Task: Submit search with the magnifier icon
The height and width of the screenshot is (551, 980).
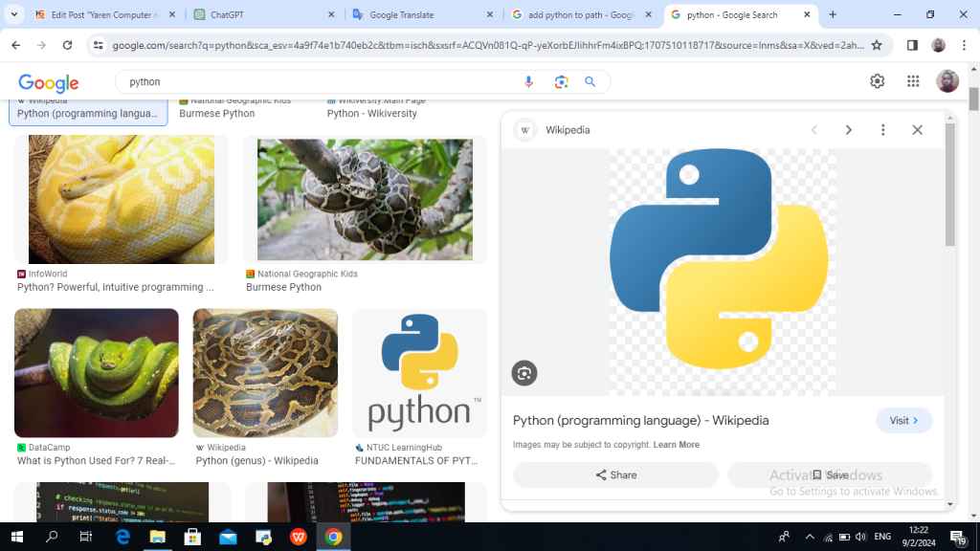Action: tap(590, 82)
